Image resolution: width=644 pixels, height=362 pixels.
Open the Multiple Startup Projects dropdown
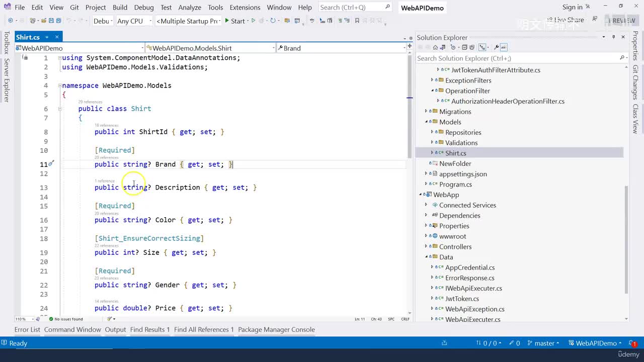[x=189, y=21]
